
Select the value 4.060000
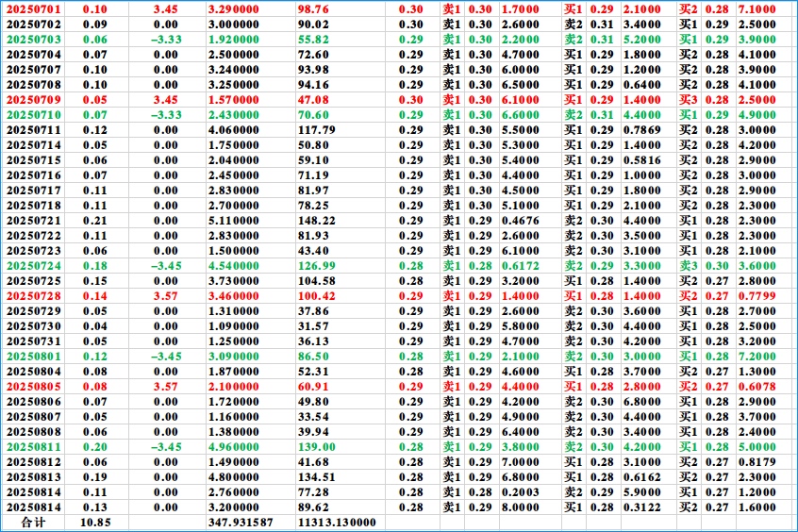pos(234,130)
